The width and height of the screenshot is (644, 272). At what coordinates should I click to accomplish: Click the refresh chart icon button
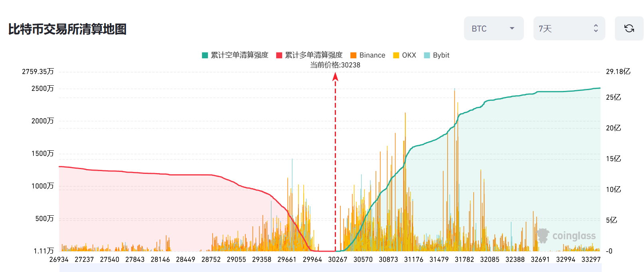629,28
